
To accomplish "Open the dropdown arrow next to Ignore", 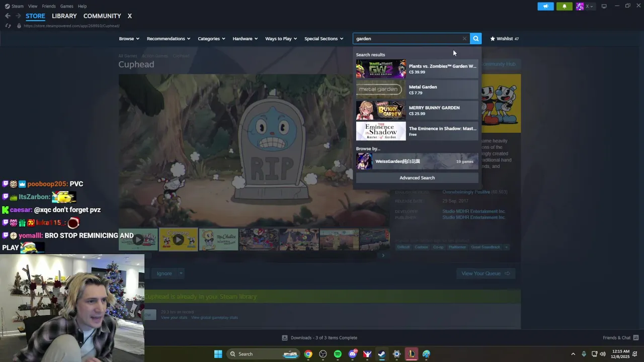I will (x=181, y=274).
